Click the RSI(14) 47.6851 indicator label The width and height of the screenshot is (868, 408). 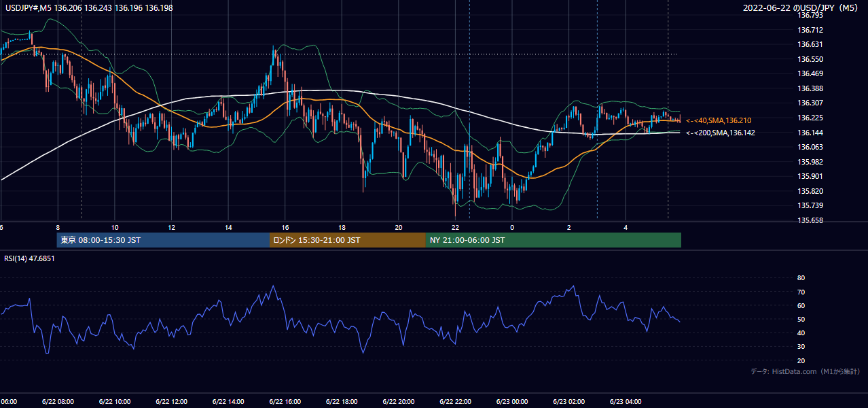[29, 258]
